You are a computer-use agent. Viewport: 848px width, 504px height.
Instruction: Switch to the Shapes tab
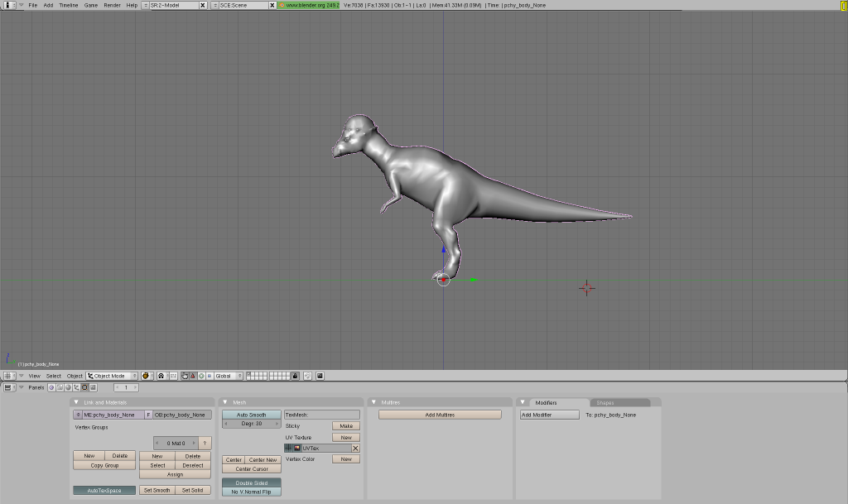point(605,402)
